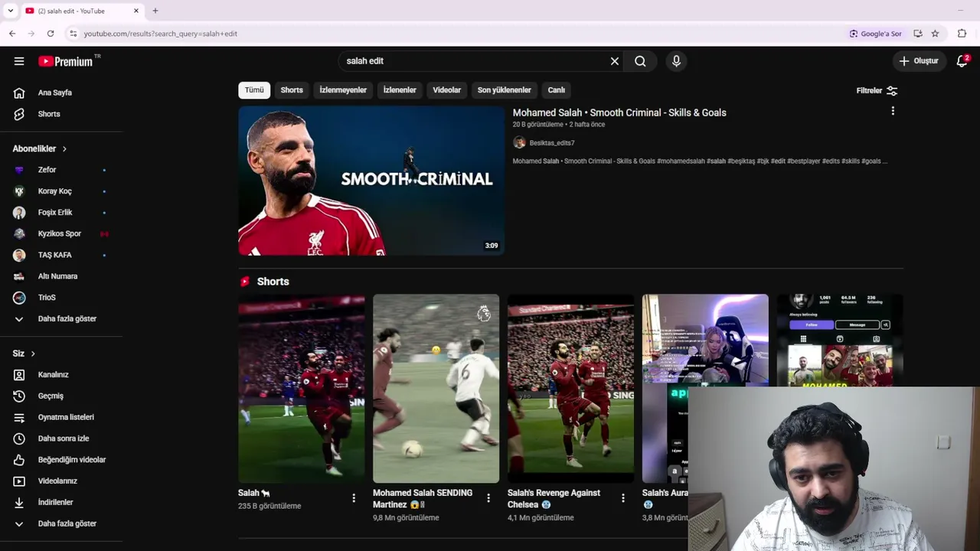The height and width of the screenshot is (551, 980).
Task: Bookmark this page with the star
Action: tap(935, 34)
